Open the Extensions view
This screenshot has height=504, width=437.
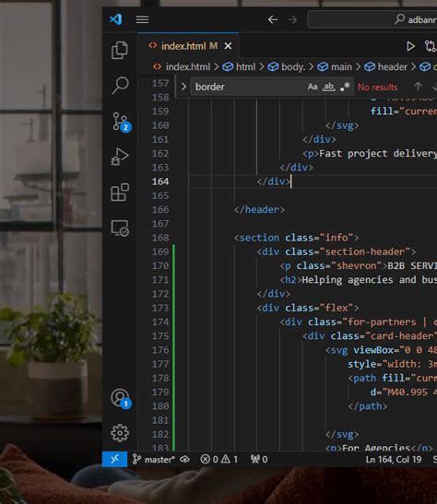click(120, 193)
